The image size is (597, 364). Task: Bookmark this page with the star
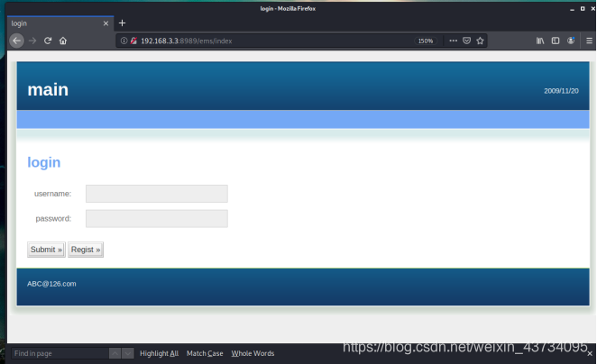pos(480,41)
